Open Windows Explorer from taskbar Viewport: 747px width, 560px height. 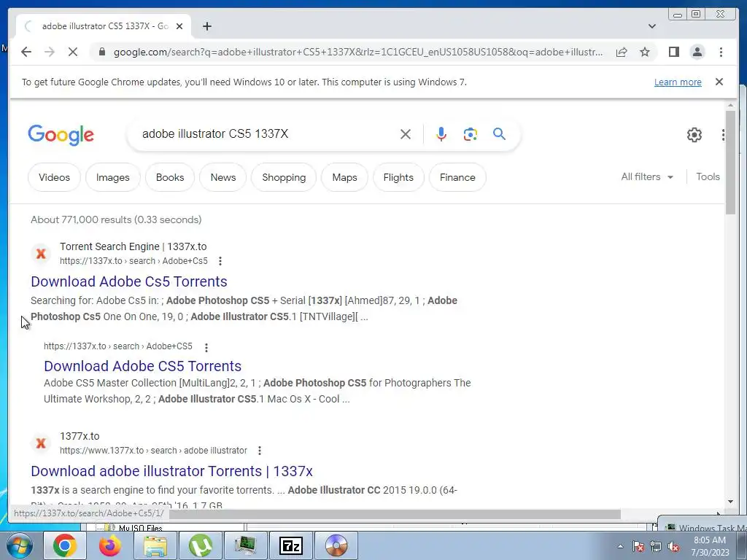(x=155, y=545)
